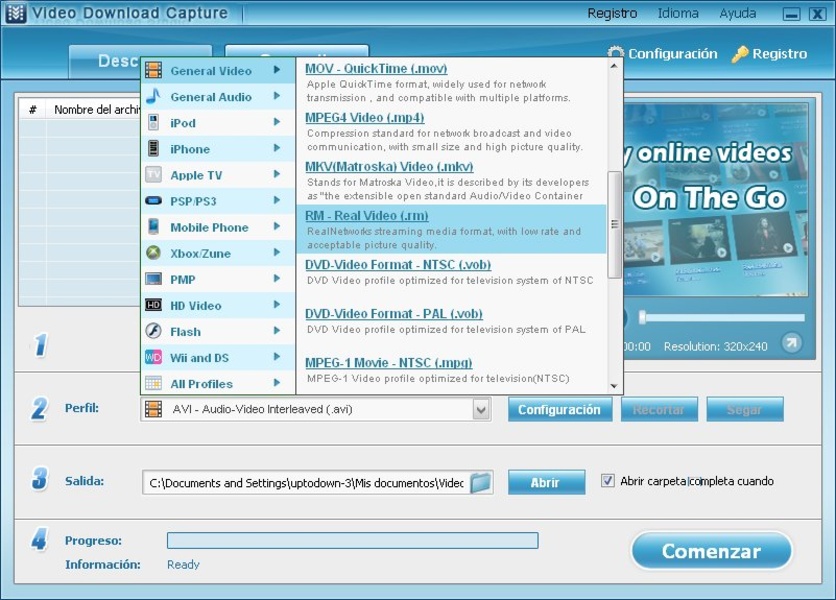Image resolution: width=836 pixels, height=600 pixels.
Task: Click the iPhone device icon
Action: click(x=154, y=148)
